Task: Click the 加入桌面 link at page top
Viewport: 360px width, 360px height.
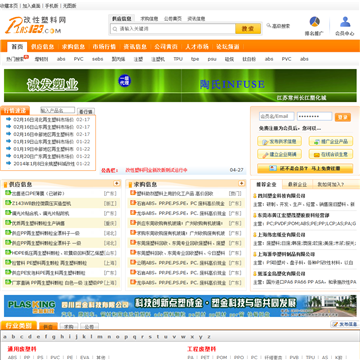Action: tap(31, 6)
